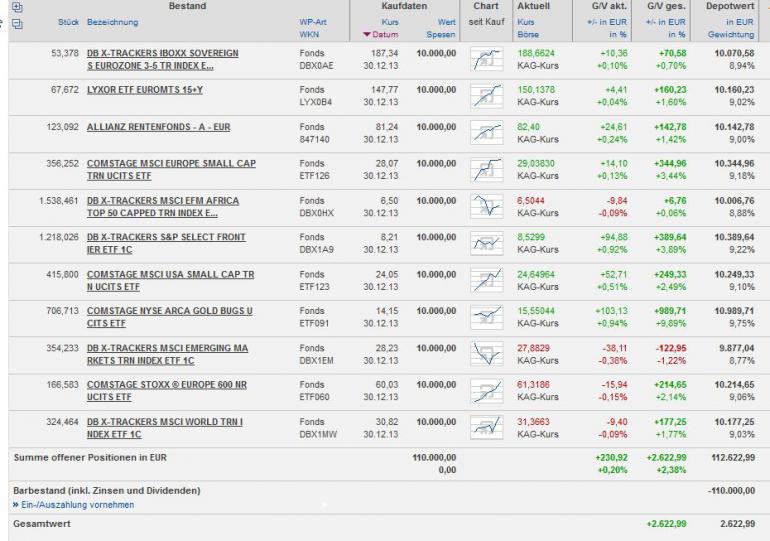
Task: Sort positions by Stück column header
Action: [x=68, y=22]
